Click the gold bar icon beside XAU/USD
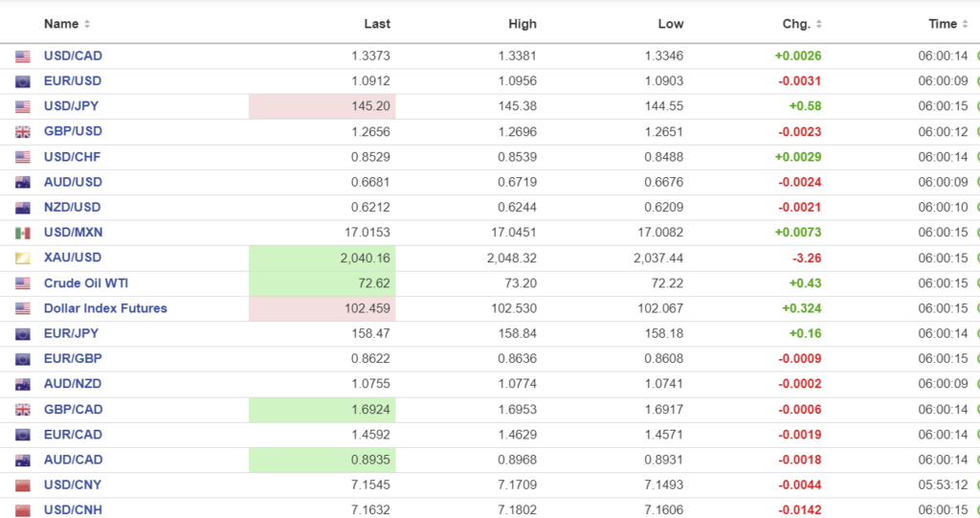 (23, 259)
